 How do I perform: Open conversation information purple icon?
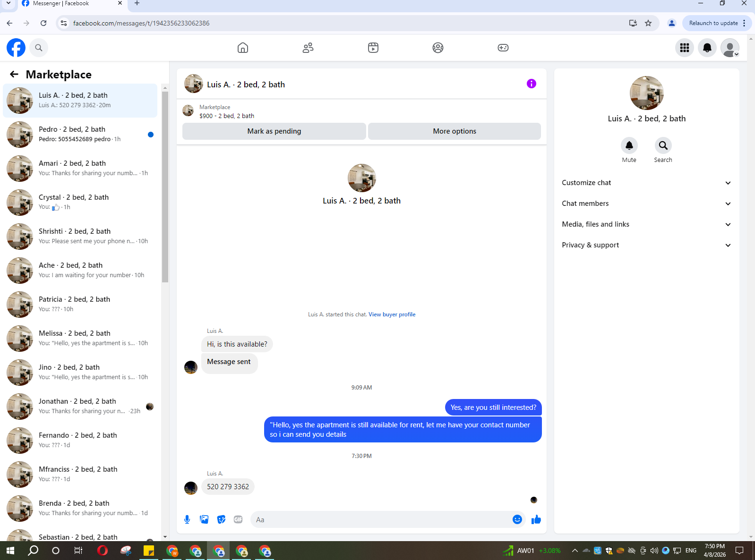tap(532, 84)
